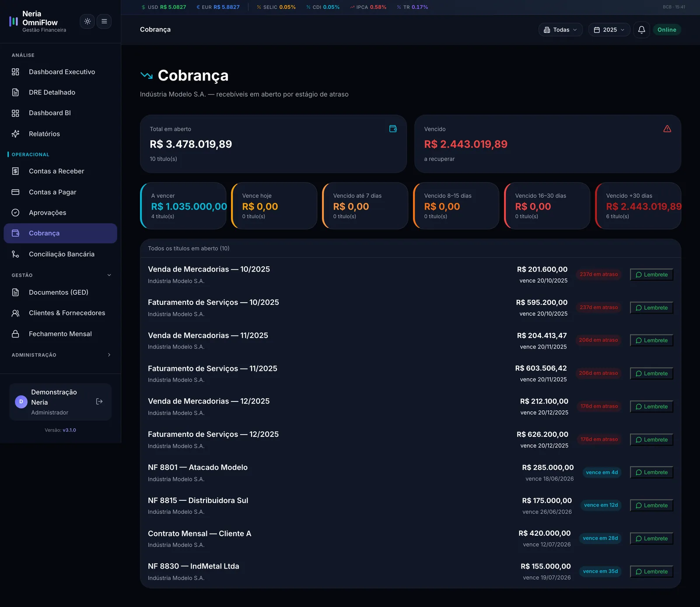This screenshot has height=607, width=700.
Task: Click the wallet icon in Total em aberto card
Action: 393,129
